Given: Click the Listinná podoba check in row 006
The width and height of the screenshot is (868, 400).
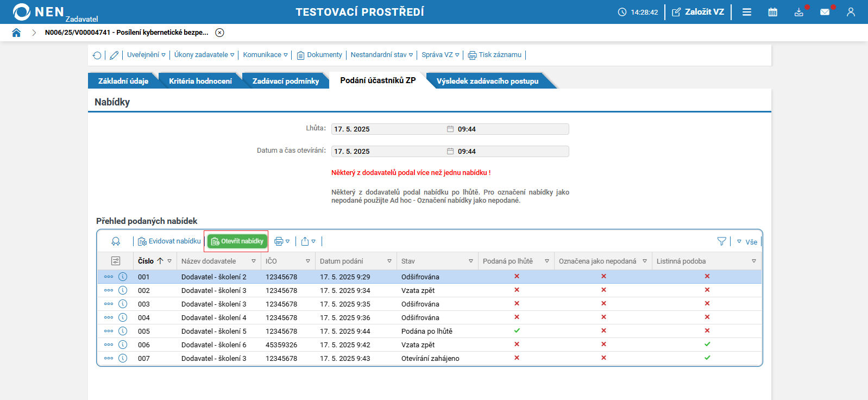Looking at the screenshot, I should click(707, 344).
